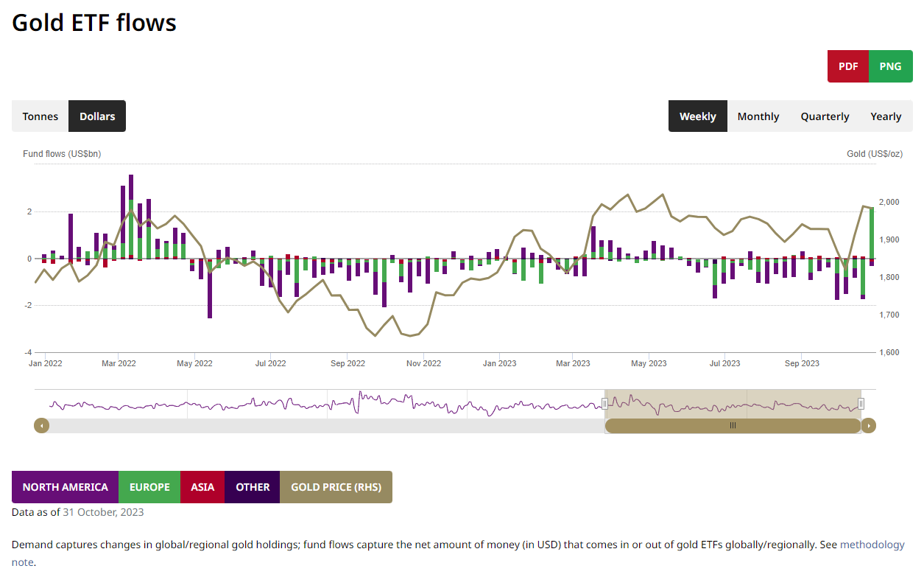The image size is (924, 574).
Task: Export the chart as PDF
Action: tap(847, 66)
